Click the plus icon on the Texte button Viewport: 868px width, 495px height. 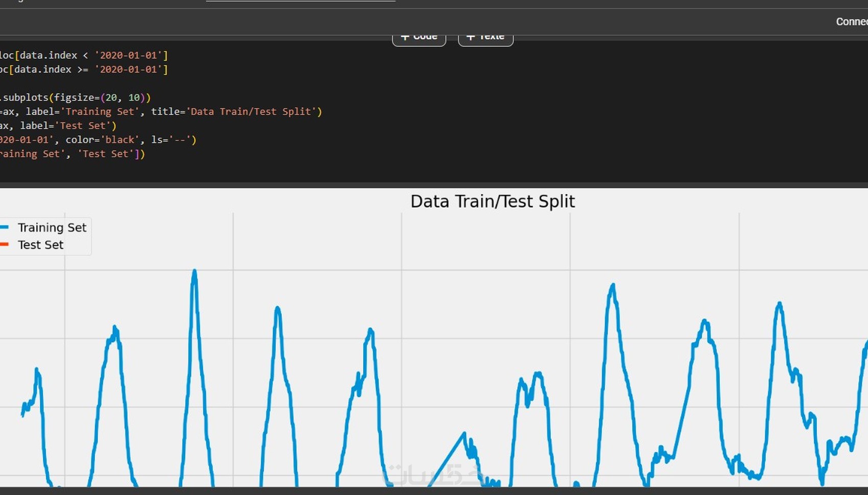(471, 36)
